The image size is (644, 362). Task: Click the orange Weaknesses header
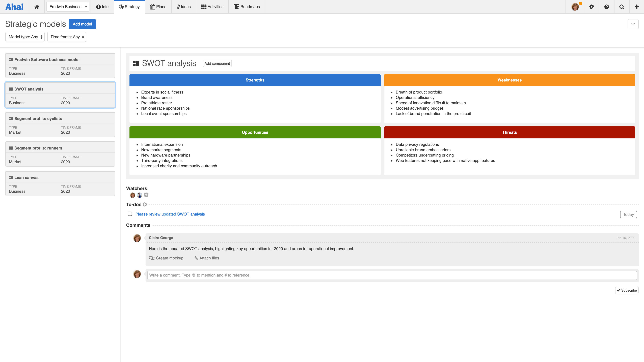(x=509, y=80)
